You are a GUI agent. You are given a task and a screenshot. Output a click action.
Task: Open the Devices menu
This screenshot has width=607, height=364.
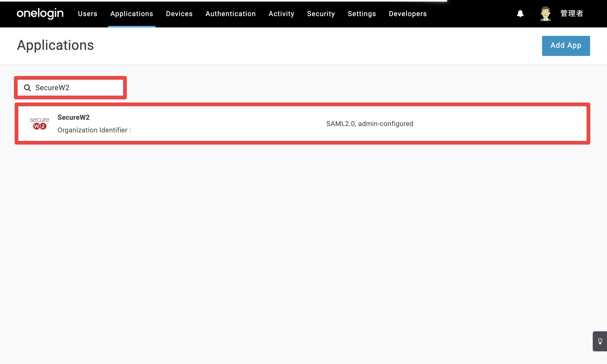click(179, 14)
